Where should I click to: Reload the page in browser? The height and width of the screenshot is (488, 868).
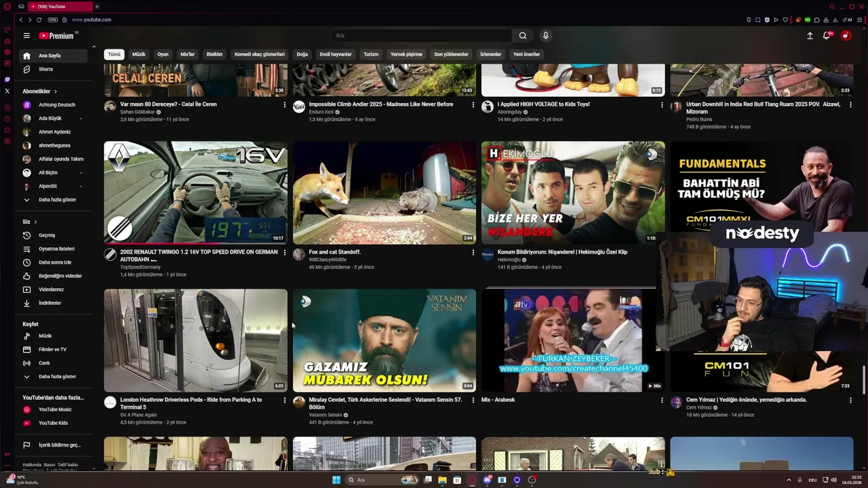pos(39,20)
